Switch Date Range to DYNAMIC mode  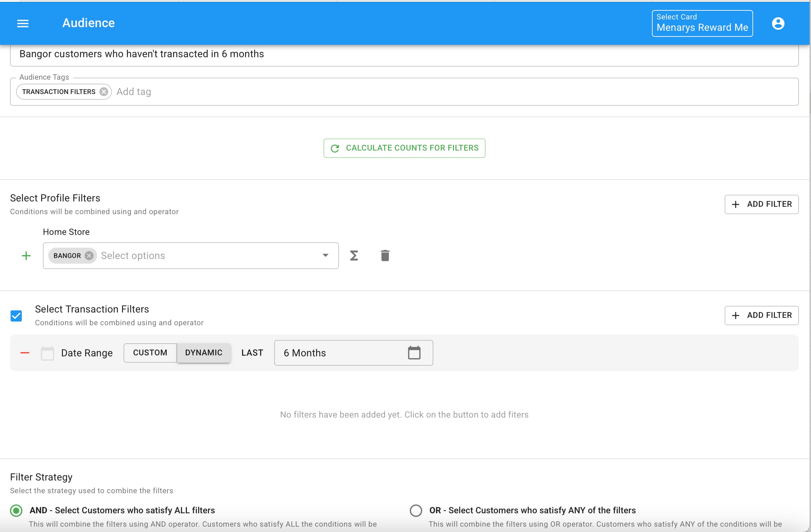coord(204,353)
